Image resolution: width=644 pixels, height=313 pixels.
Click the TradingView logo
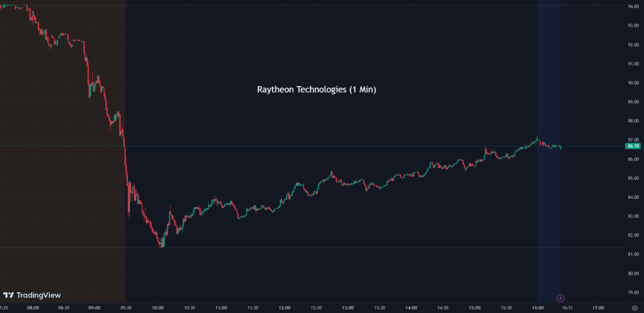pos(32,295)
